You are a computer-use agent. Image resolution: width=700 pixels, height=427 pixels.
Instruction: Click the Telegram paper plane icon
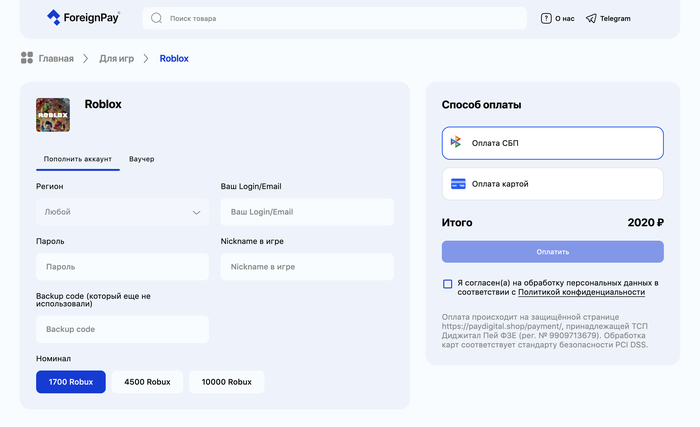click(591, 18)
